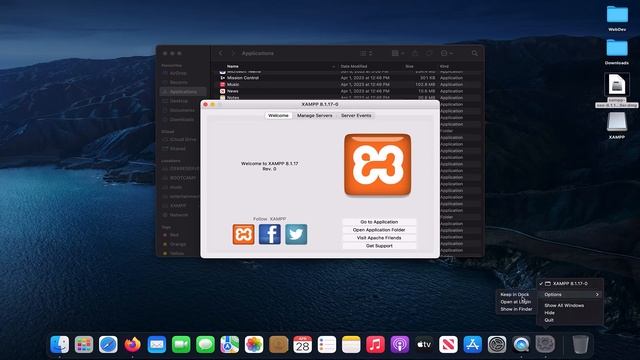
Task: Select the xampp dmg file on desktop
Action: point(617,90)
